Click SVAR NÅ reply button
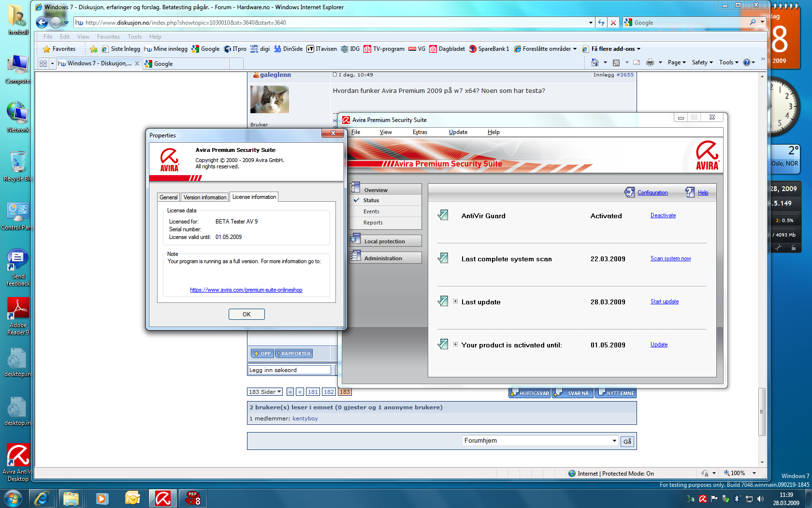The height and width of the screenshot is (508, 812). (x=573, y=393)
